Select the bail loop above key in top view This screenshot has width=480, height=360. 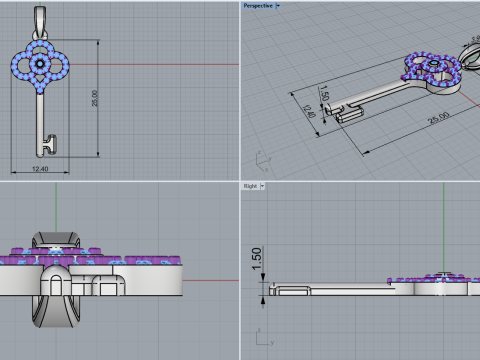(x=40, y=23)
